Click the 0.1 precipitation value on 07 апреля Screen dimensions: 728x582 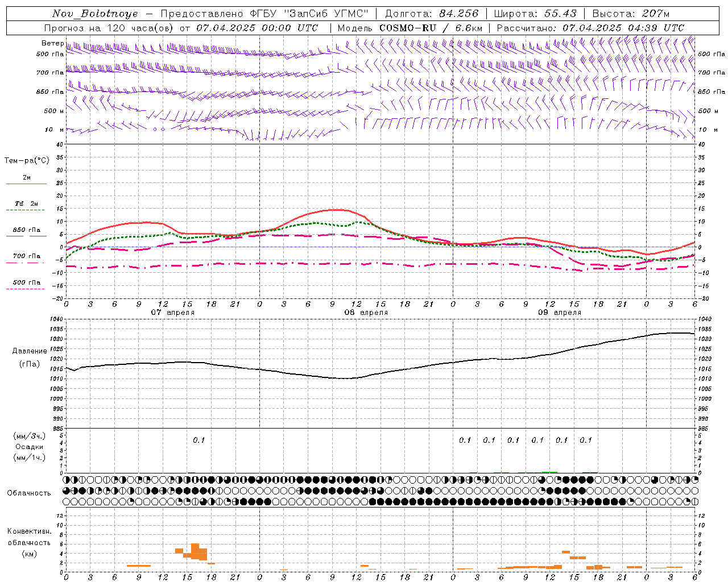198,440
